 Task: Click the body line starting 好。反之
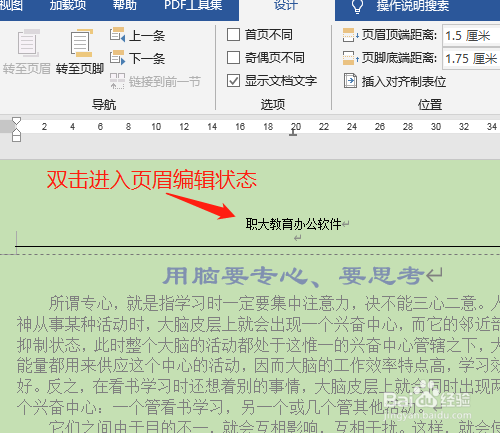point(258,386)
